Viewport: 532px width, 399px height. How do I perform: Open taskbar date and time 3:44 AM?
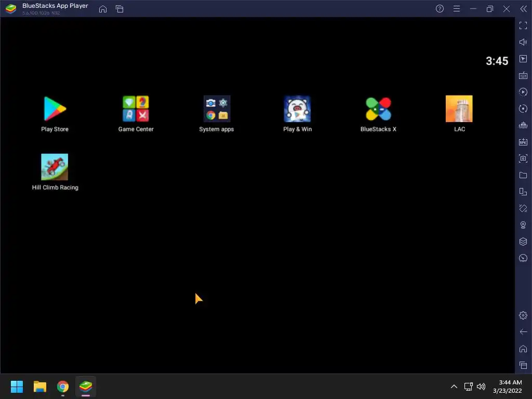pyautogui.click(x=508, y=387)
